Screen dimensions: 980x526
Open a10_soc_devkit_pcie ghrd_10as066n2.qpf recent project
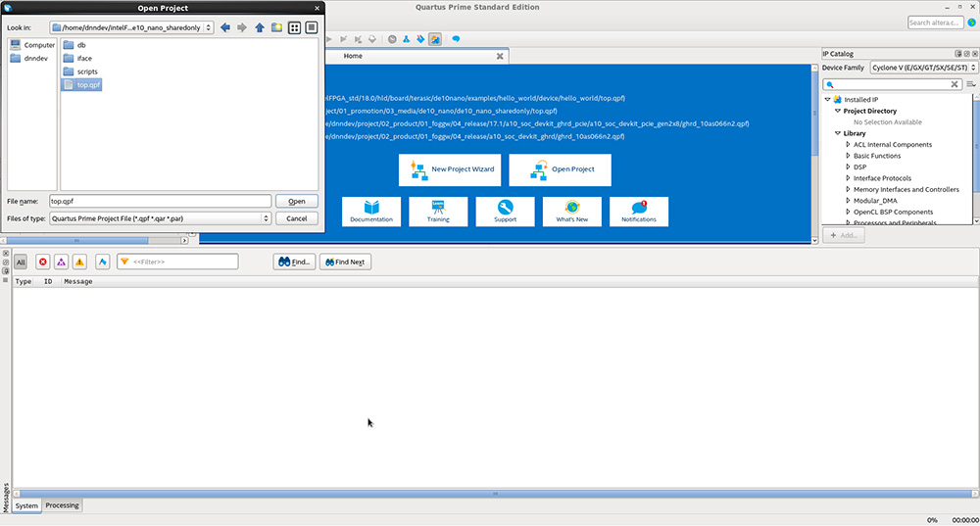point(537,123)
